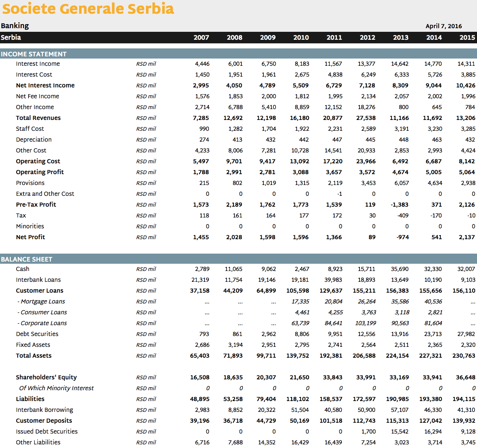477x448 pixels.
Task: Select Issued Debt Securities 2012 value 1,700
Action: [x=369, y=432]
